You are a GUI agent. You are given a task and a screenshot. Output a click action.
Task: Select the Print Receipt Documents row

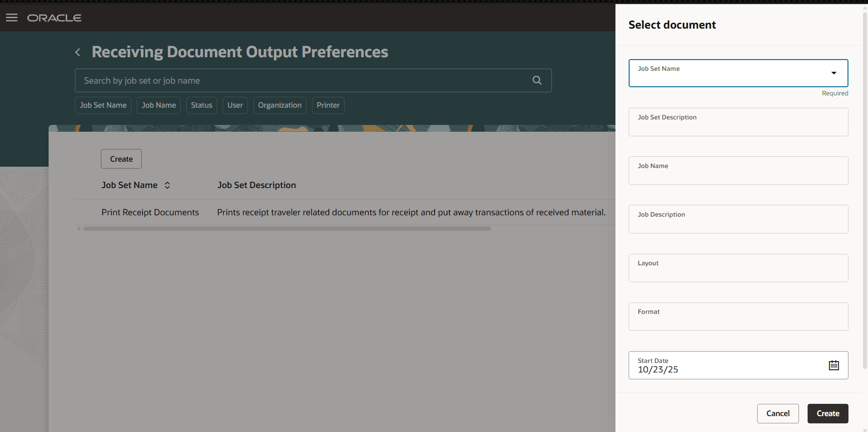pyautogui.click(x=150, y=212)
